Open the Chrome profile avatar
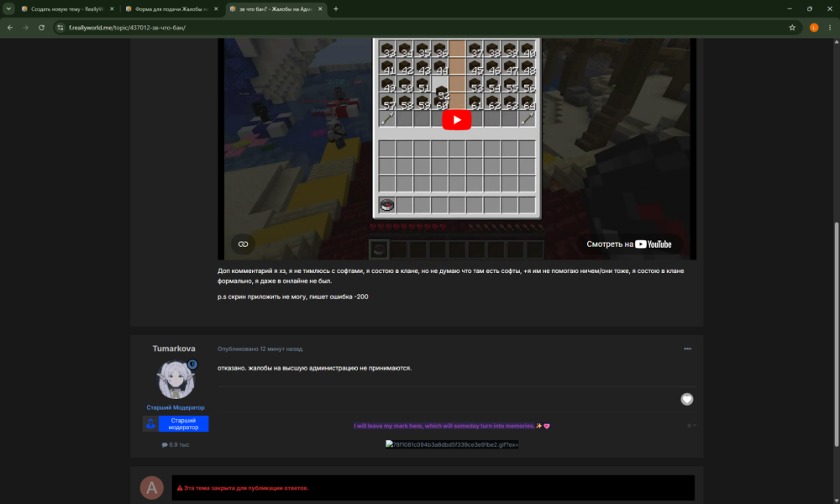The height and width of the screenshot is (504, 840). pos(814,28)
